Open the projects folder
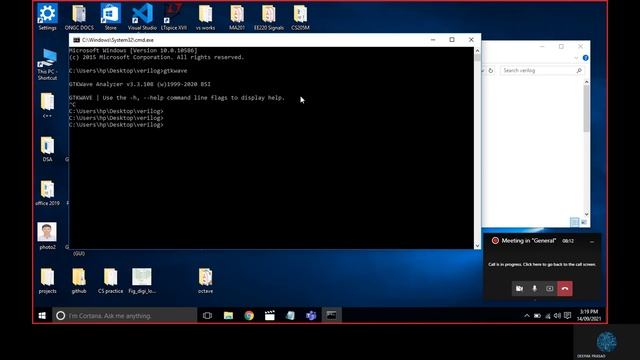 pyautogui.click(x=47, y=280)
